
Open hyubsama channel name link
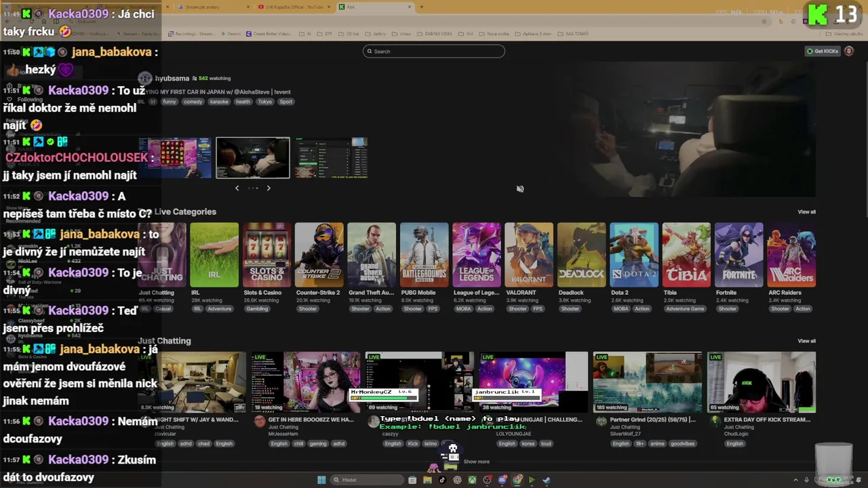pyautogui.click(x=172, y=79)
